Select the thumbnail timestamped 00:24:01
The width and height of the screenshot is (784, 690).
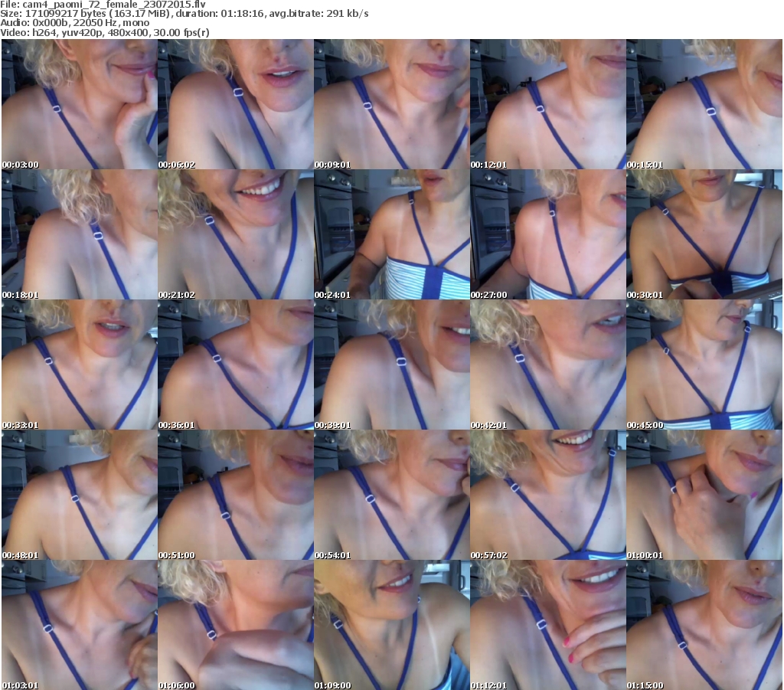(392, 234)
